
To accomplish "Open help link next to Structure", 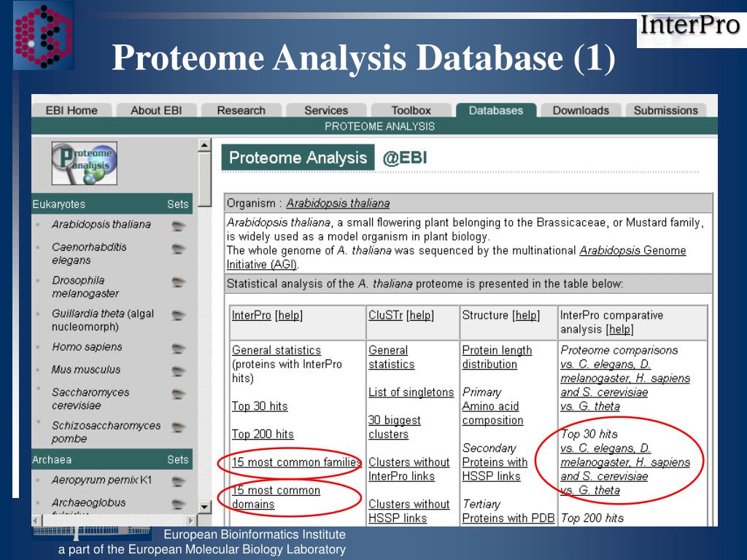I will point(526,315).
